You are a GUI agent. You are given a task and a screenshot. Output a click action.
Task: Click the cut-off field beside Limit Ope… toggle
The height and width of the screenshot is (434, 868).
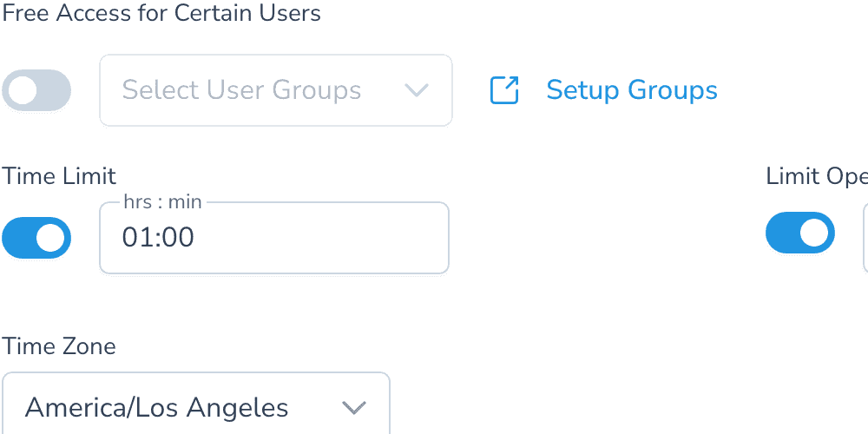pyautogui.click(x=865, y=238)
